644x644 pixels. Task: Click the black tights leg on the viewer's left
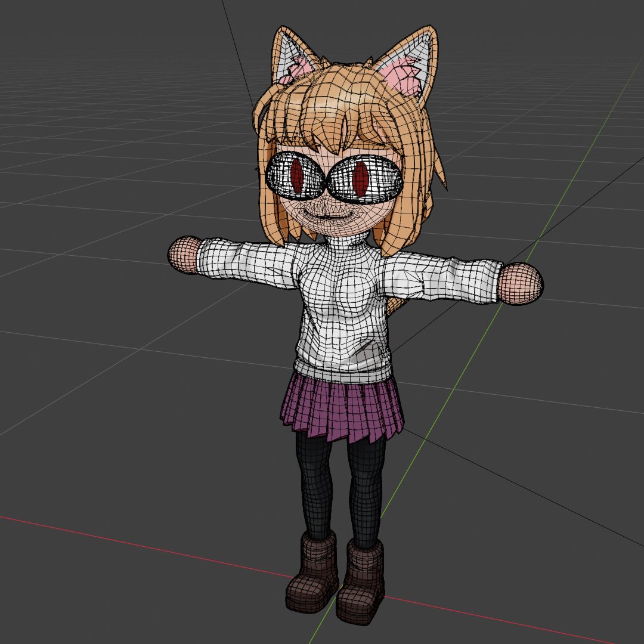click(315, 485)
